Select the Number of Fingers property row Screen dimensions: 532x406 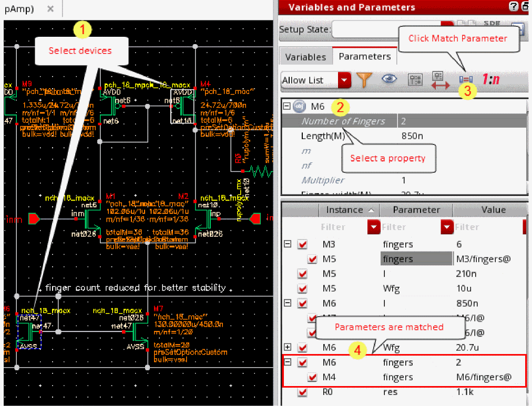point(343,121)
